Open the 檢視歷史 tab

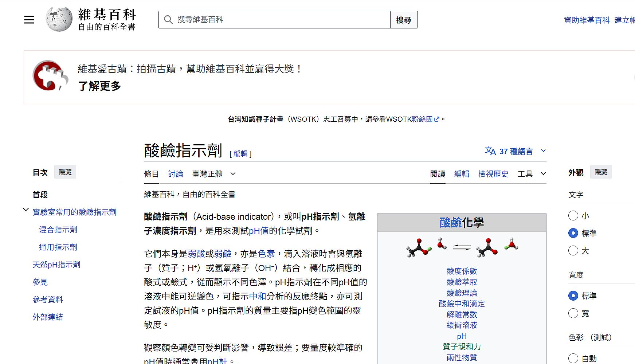coord(493,174)
